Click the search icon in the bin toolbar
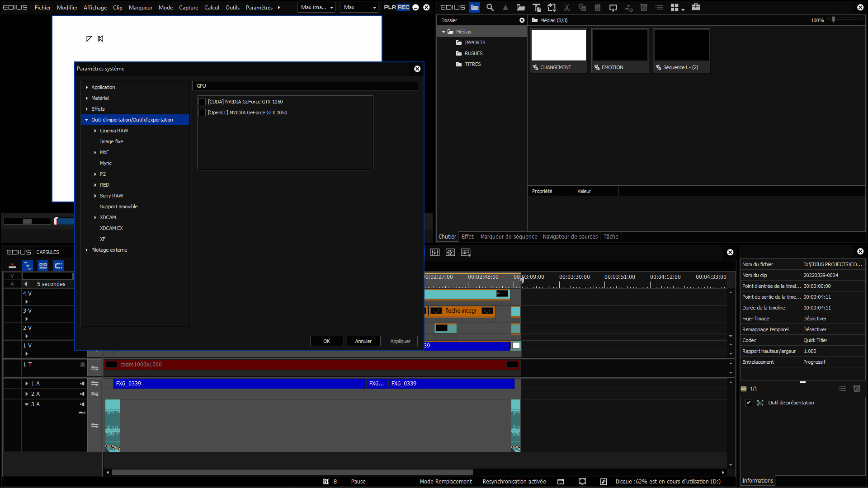The height and width of the screenshot is (488, 868). (490, 7)
